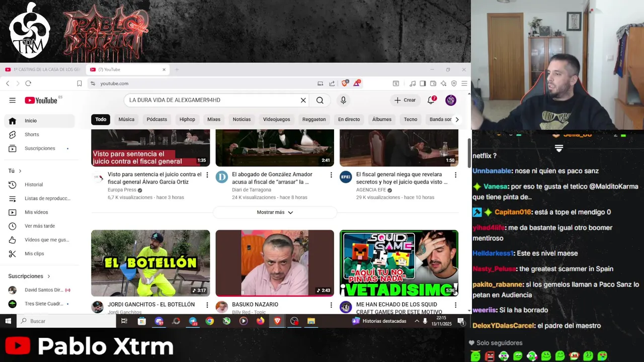Go to the YouTube logo home
The width and height of the screenshot is (644, 362).
[41, 100]
